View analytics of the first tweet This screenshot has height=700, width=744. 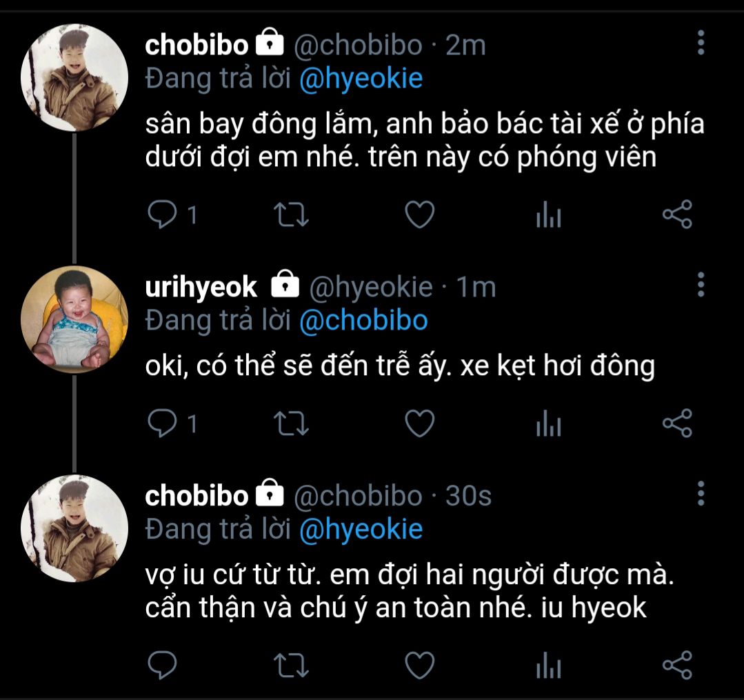pyautogui.click(x=548, y=217)
